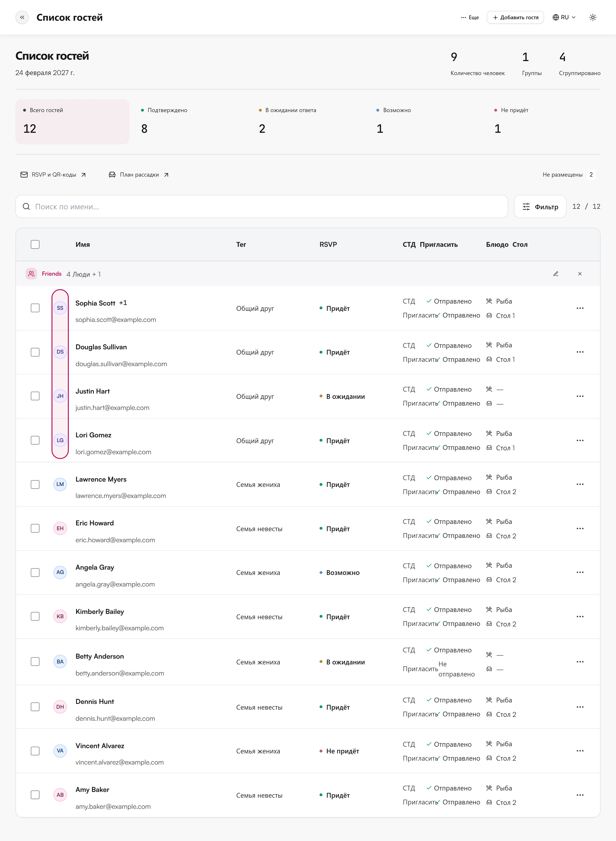The width and height of the screenshot is (616, 841).
Task: Open row actions menu for Angela Gray
Action: 580,572
